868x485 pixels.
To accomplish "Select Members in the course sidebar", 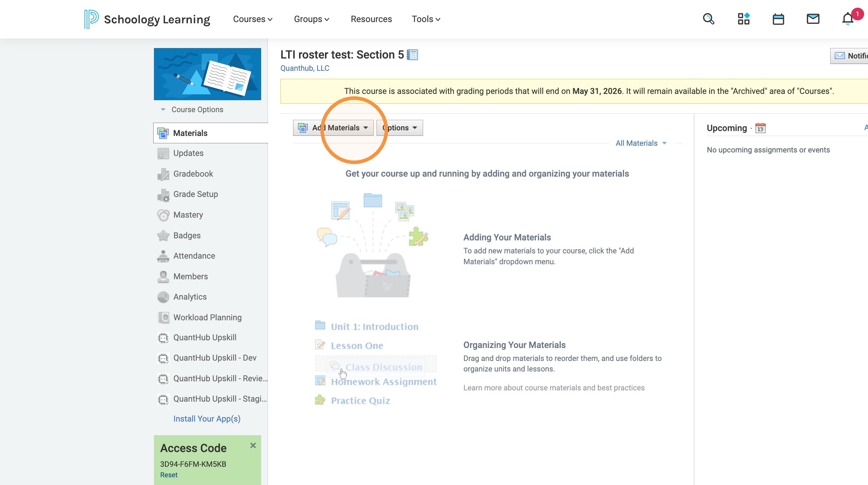I will [191, 276].
